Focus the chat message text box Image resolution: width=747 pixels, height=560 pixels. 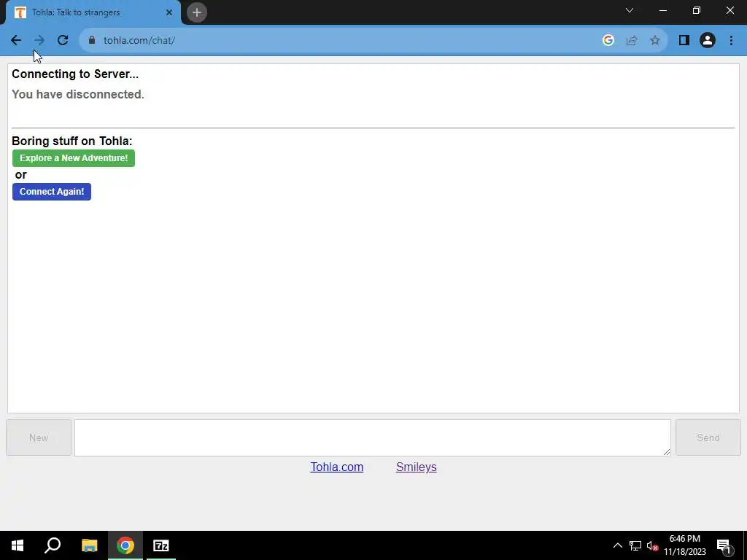click(373, 437)
